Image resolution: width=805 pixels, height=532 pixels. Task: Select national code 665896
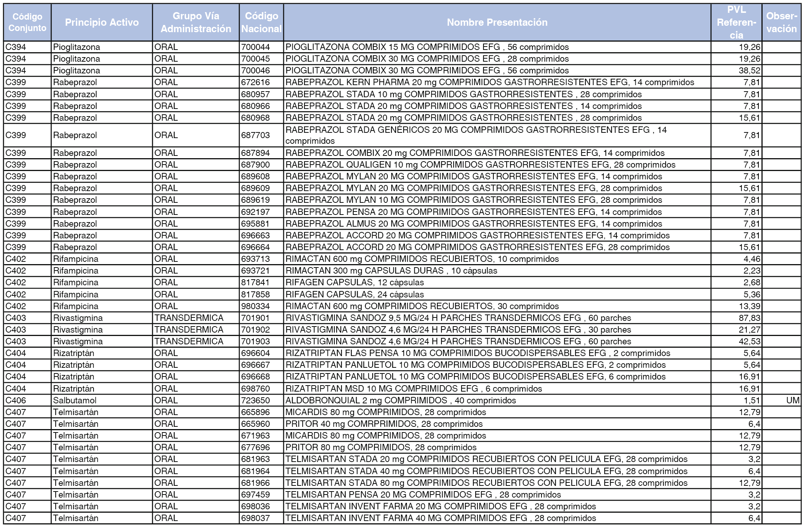tap(261, 412)
